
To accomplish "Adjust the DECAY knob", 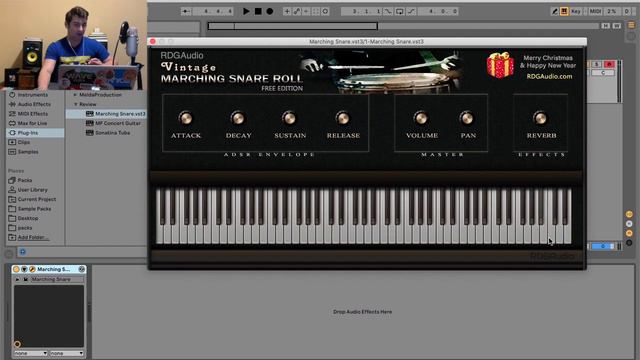I will 238,118.
